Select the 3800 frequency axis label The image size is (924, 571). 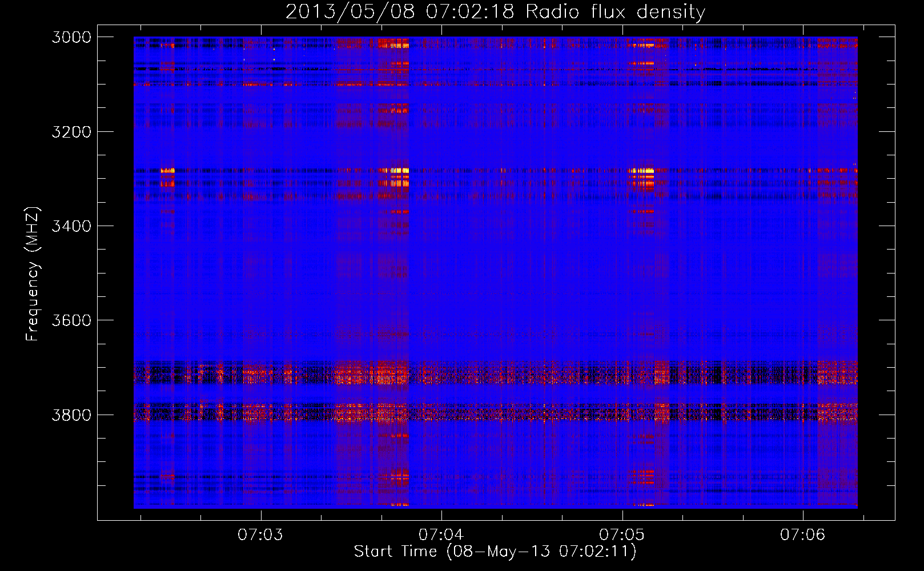tap(71, 415)
